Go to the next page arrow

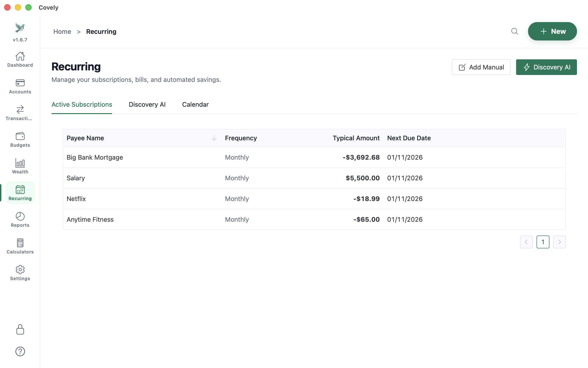[559, 242]
